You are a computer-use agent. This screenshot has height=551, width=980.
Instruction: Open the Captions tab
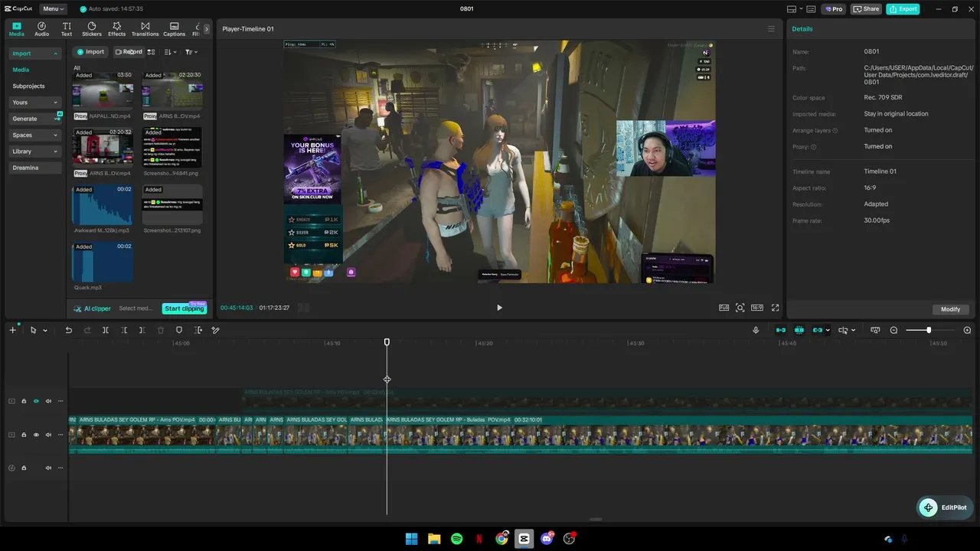click(174, 29)
